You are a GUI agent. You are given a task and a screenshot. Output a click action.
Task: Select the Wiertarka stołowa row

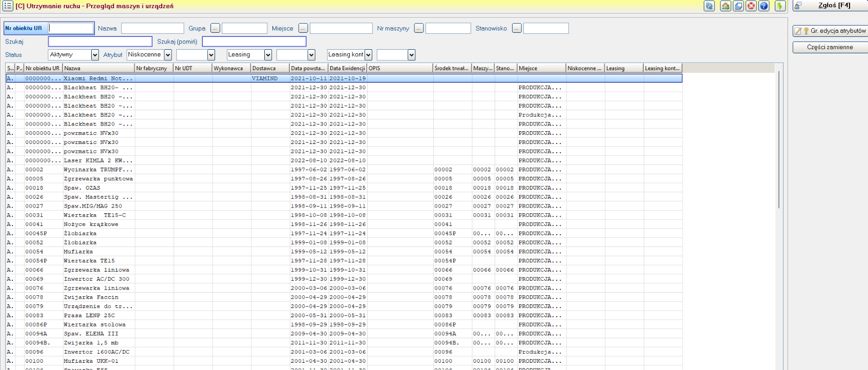(344, 324)
